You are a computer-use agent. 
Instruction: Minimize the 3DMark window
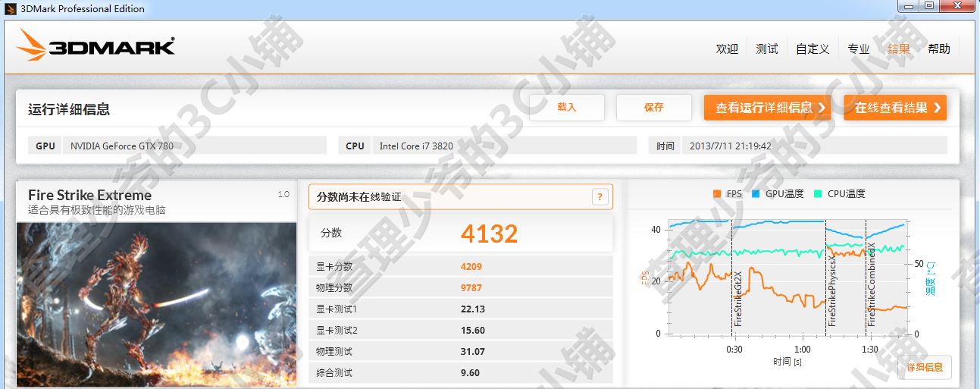[x=908, y=6]
